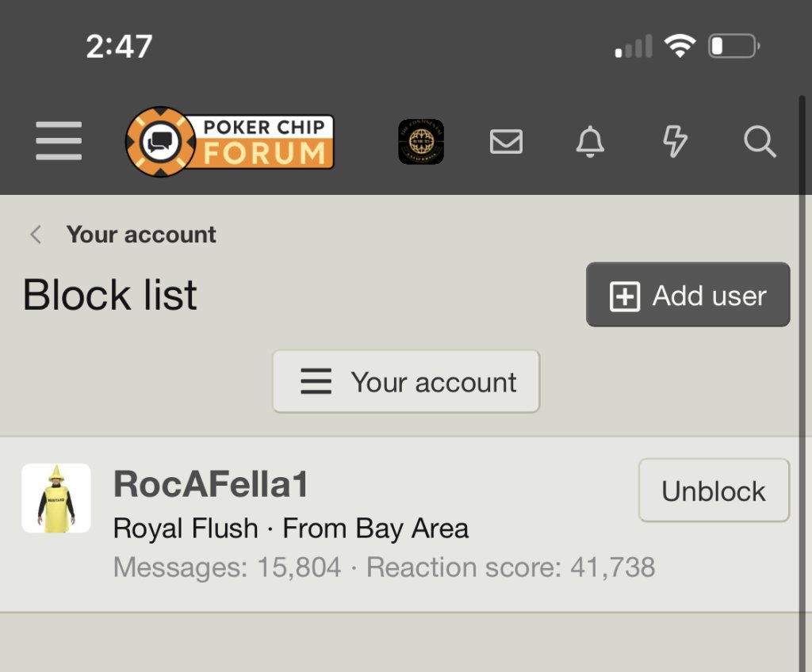Tap the cellular signal bars
812x672 pixels.
click(634, 47)
